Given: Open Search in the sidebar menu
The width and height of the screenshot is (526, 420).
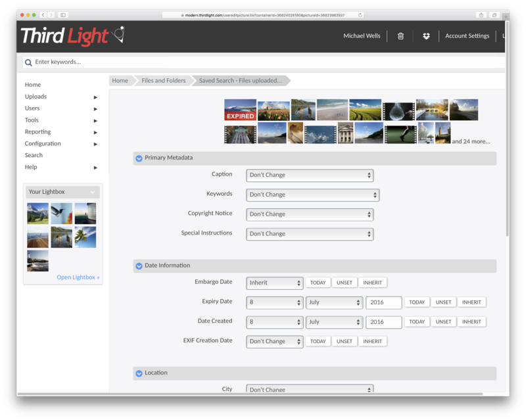Looking at the screenshot, I should [x=34, y=155].
